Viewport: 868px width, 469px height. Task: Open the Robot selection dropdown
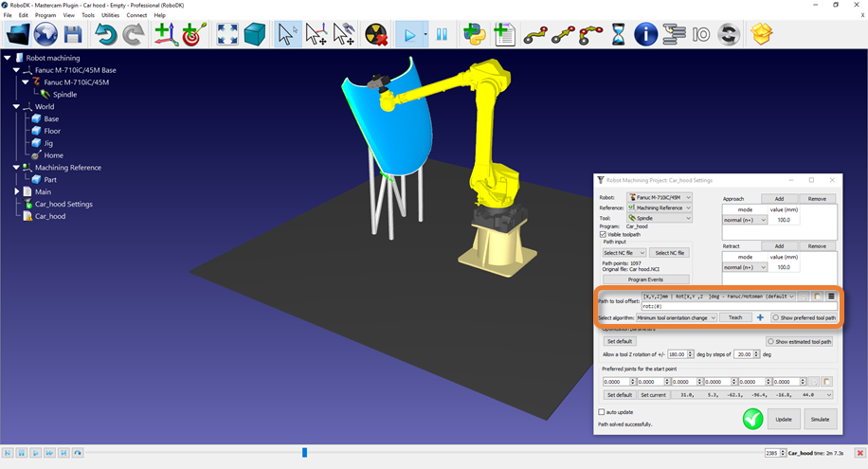pyautogui.click(x=660, y=197)
